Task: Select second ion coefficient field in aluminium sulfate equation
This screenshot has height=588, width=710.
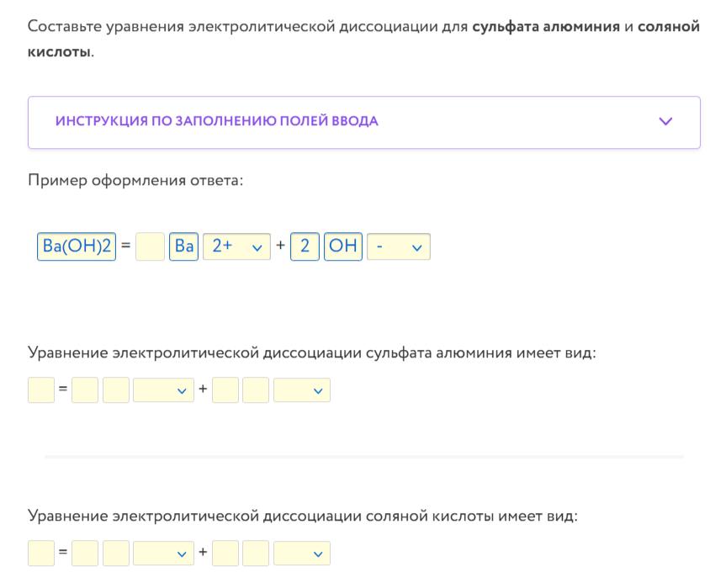Action: [x=225, y=389]
